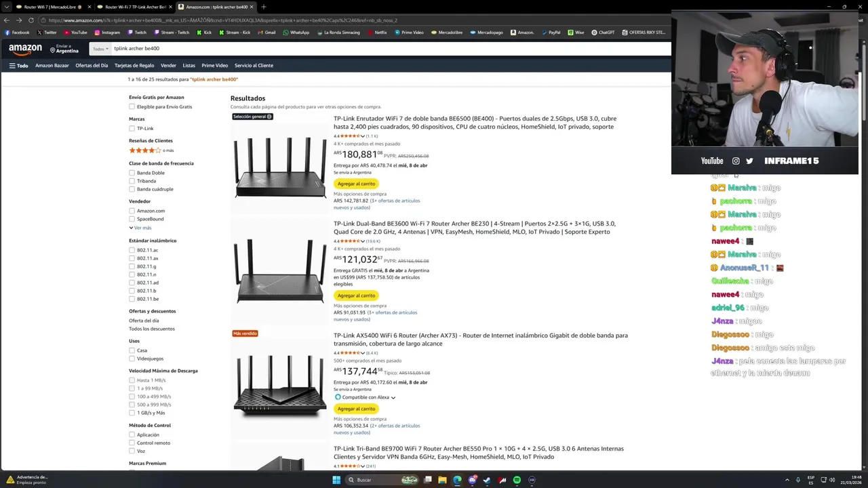The height and width of the screenshot is (488, 868).
Task: Open the Twitch bookmark
Action: pyautogui.click(x=137, y=33)
